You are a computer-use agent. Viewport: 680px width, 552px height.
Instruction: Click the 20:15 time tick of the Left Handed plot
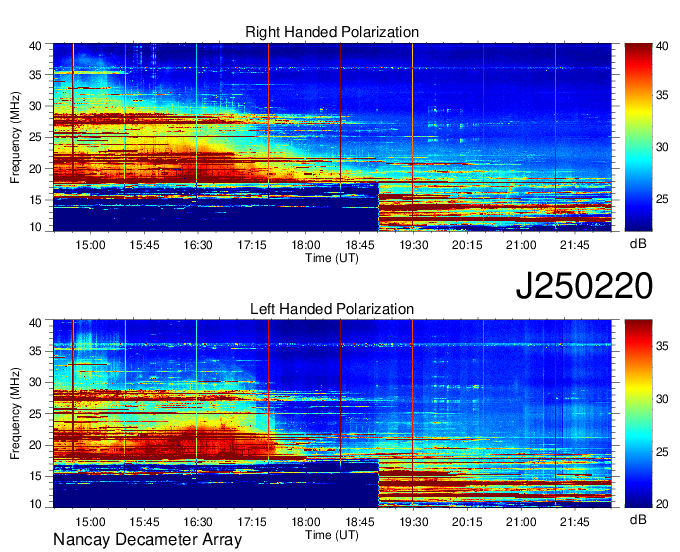tap(468, 522)
